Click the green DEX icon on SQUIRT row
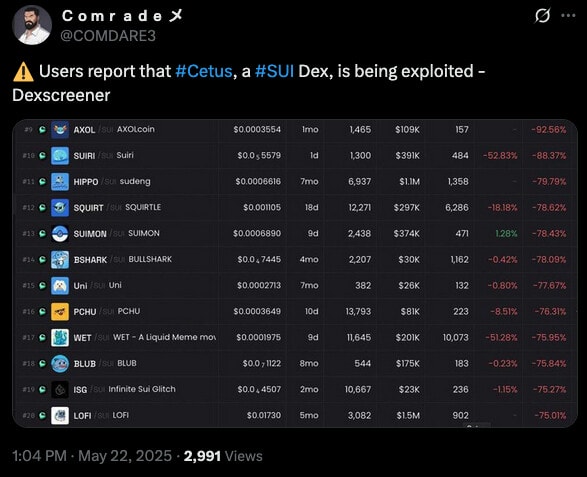Viewport: 587px width, 477px height. (x=43, y=207)
